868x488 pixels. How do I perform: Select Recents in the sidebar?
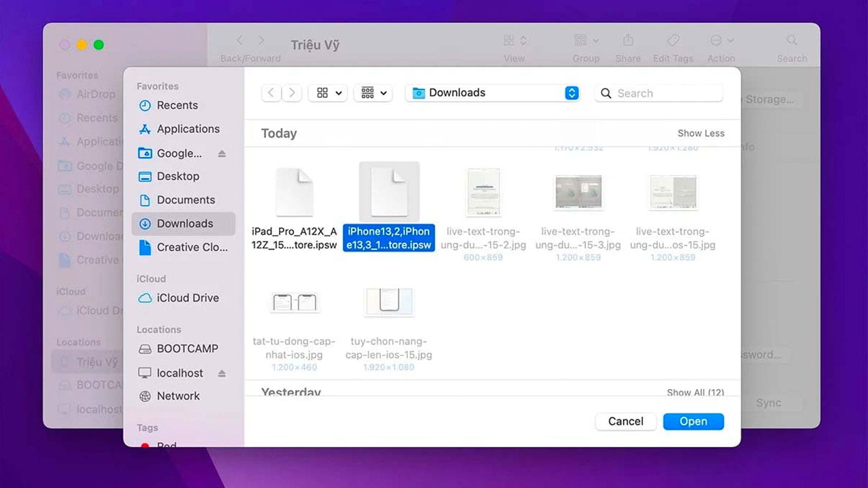point(177,106)
